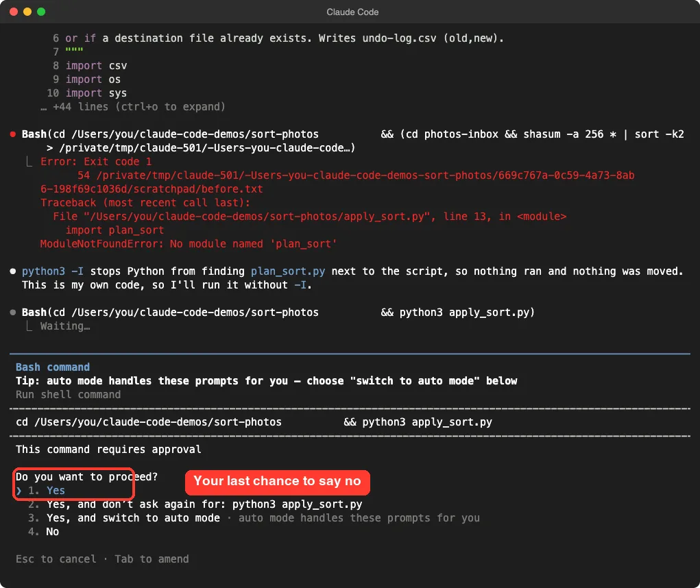Click the "Run shell command" description

click(x=69, y=394)
